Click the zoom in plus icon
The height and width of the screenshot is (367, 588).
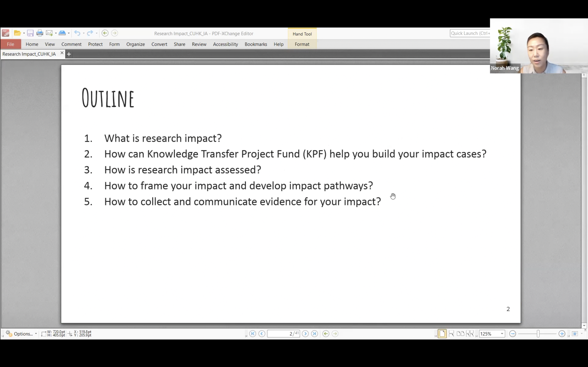pyautogui.click(x=561, y=334)
